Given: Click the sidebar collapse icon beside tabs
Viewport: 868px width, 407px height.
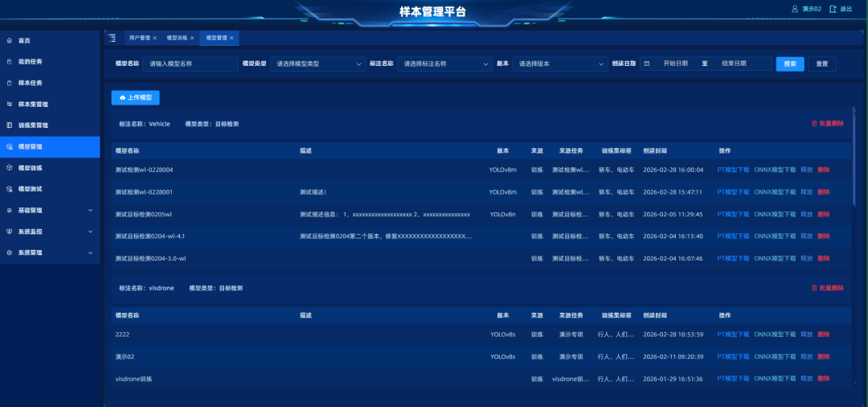Looking at the screenshot, I should (x=112, y=38).
